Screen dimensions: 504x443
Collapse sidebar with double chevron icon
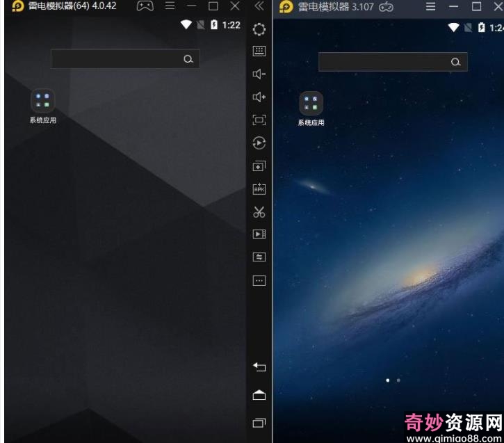259,6
